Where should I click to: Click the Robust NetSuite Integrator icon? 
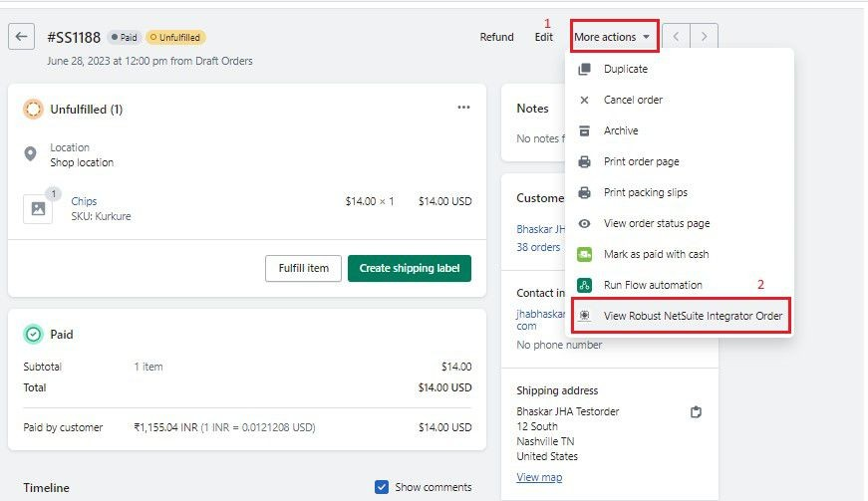584,316
